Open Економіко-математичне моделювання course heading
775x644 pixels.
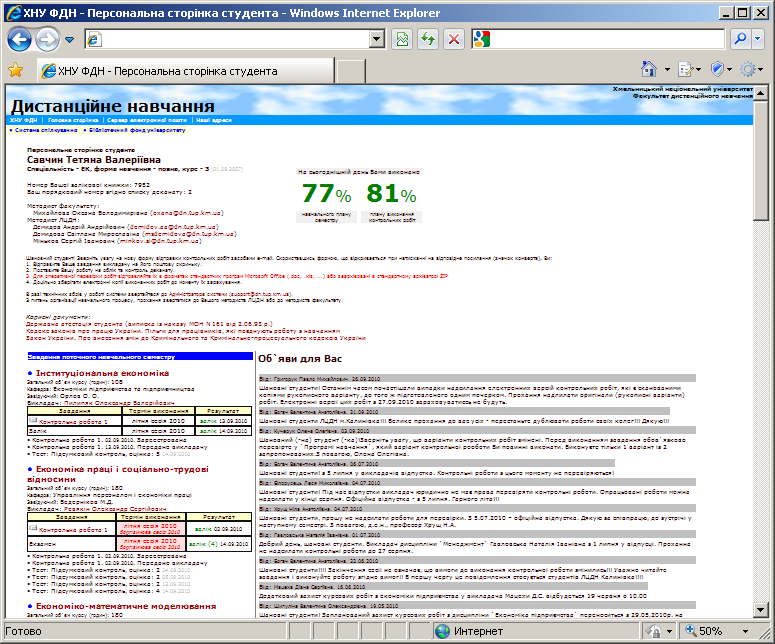click(126, 606)
